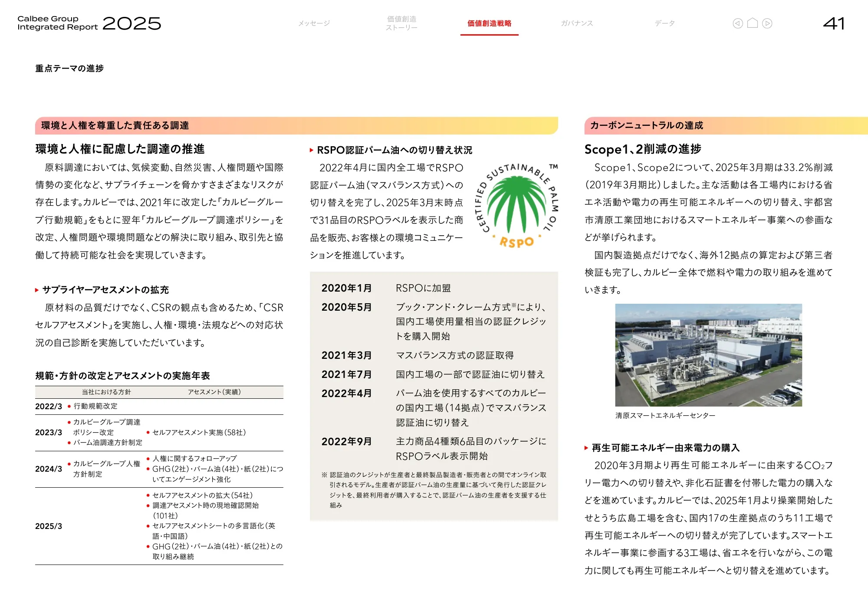Open the home icon in the page navigation
This screenshot has height=614, width=868.
click(753, 23)
